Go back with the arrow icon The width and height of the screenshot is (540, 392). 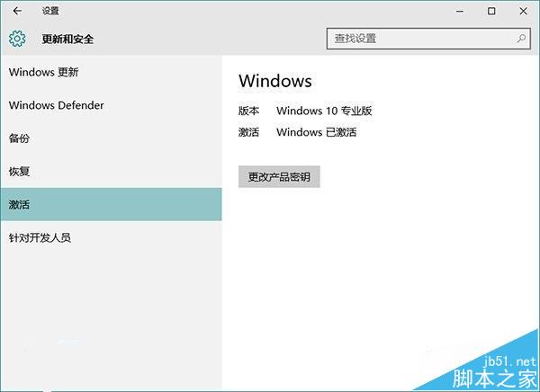17,11
